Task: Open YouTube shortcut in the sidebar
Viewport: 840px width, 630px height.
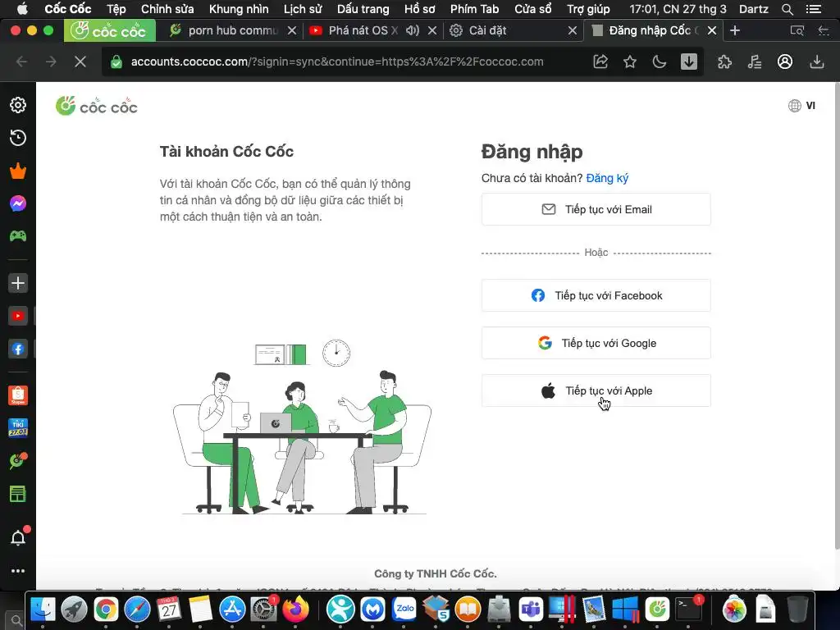Action: click(x=18, y=316)
